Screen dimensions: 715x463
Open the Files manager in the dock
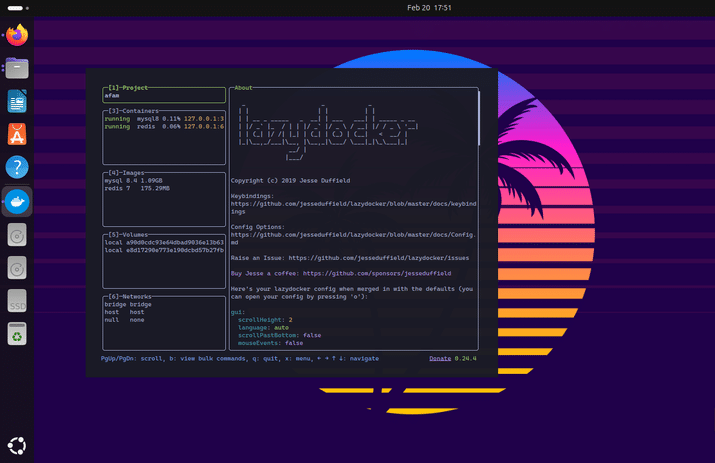[17, 68]
